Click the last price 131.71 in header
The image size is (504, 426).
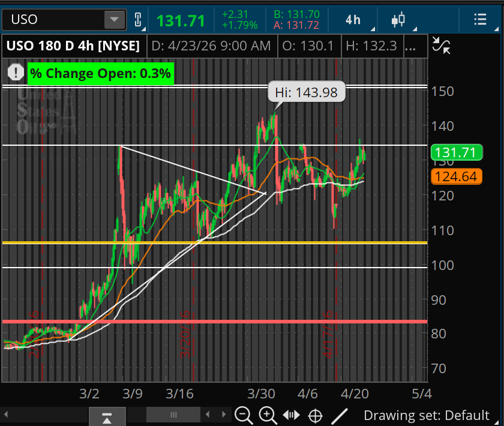[181, 21]
